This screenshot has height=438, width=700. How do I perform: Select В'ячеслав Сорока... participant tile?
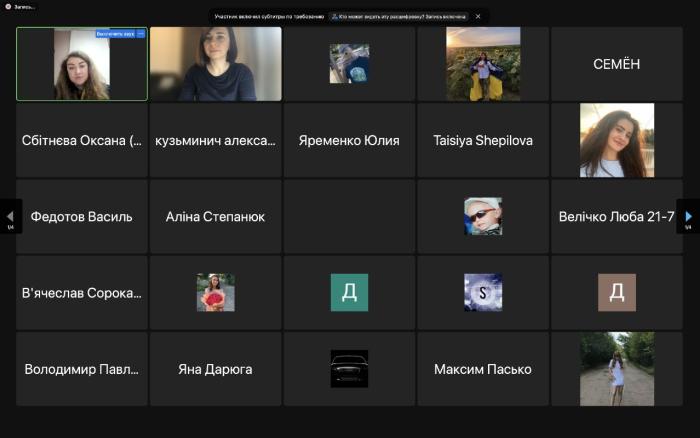(x=82, y=293)
